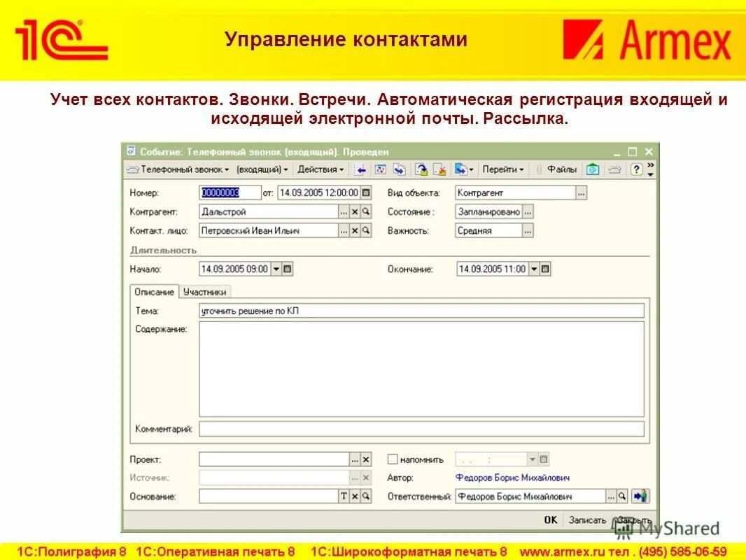This screenshot has height=560, width=746.
Task: Click the OK button to confirm
Action: (x=550, y=519)
